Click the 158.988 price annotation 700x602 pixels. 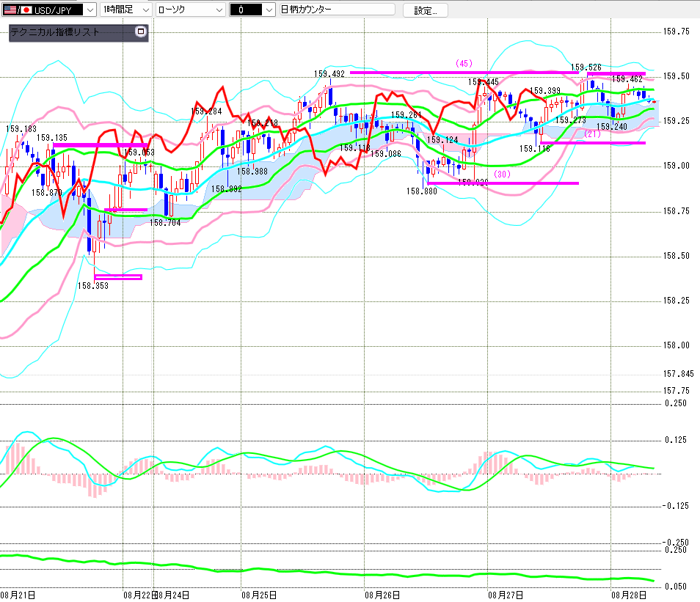coord(252,172)
